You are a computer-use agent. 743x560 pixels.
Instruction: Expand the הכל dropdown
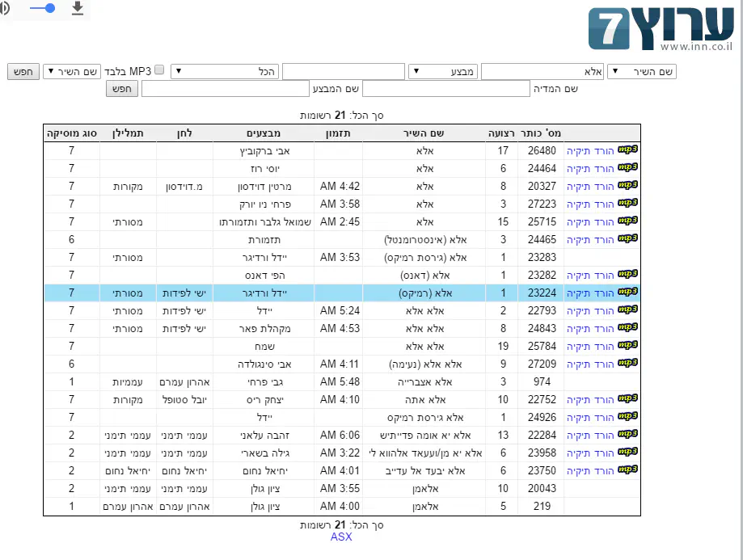(225, 72)
